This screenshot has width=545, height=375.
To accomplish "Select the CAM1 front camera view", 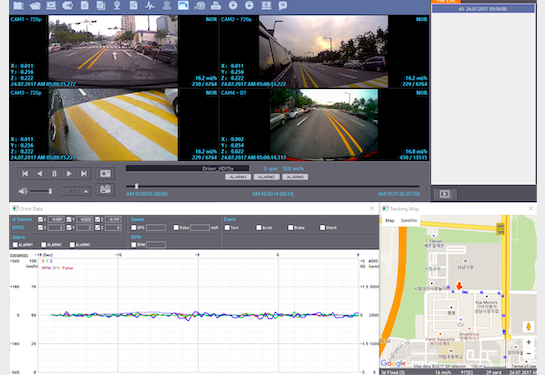I will pyautogui.click(x=113, y=51).
